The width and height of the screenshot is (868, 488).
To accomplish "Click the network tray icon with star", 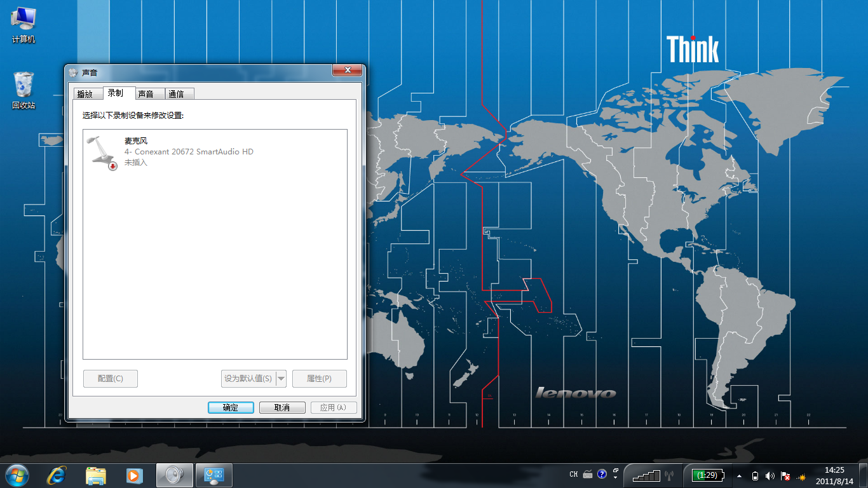I will (801, 476).
